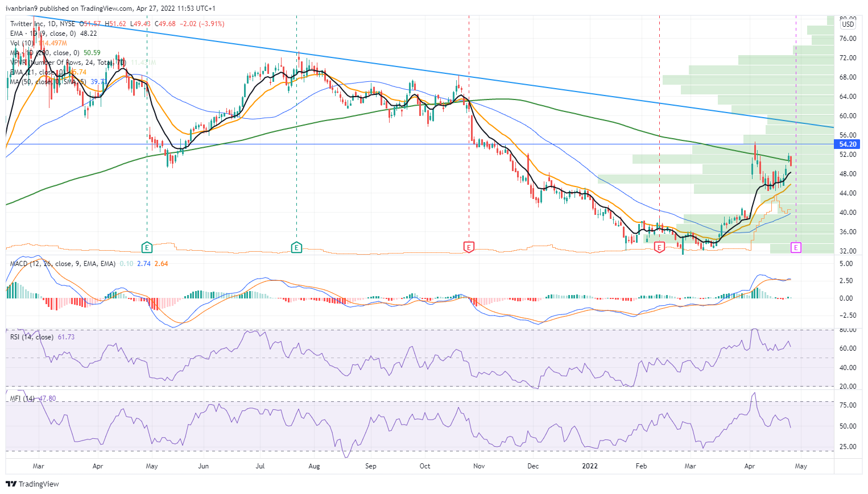Click the 25.00 level on MFI scale
Viewport: 868px width, 494px height.
847,447
